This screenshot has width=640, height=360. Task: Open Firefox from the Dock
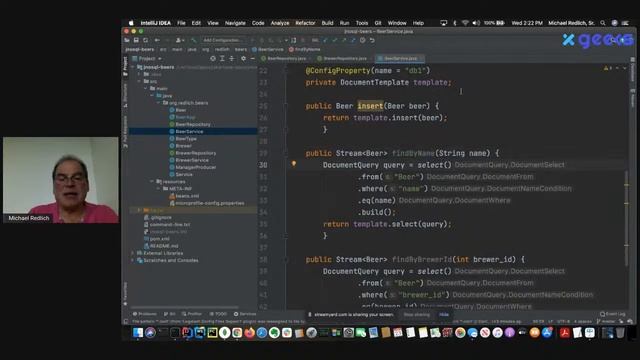tap(249, 333)
